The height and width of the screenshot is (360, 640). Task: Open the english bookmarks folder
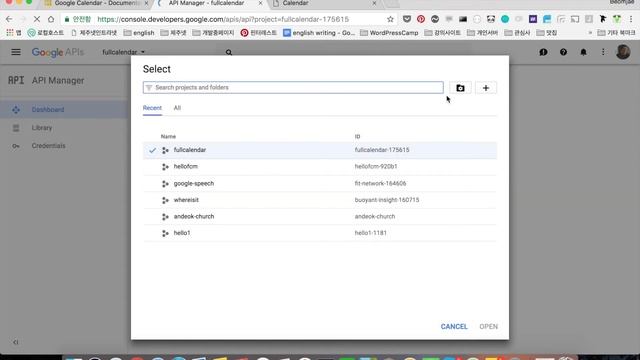(139, 33)
